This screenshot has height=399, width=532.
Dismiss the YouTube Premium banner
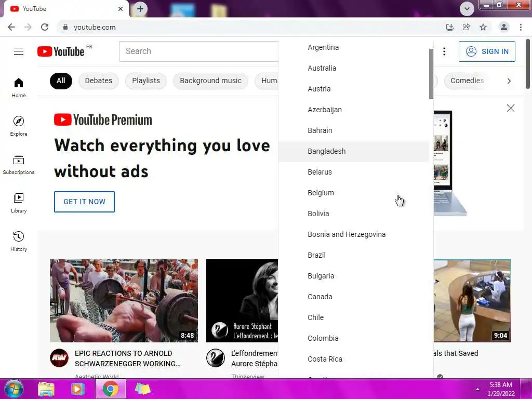click(511, 108)
